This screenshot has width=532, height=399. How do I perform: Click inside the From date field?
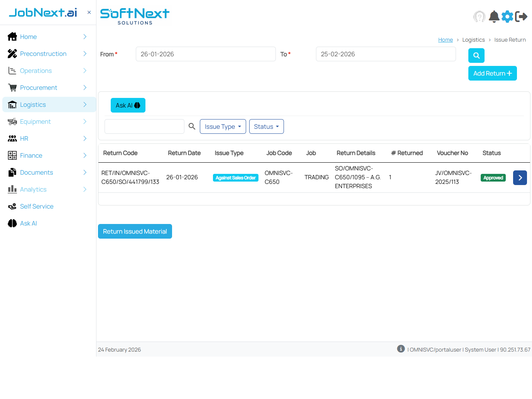tap(206, 54)
